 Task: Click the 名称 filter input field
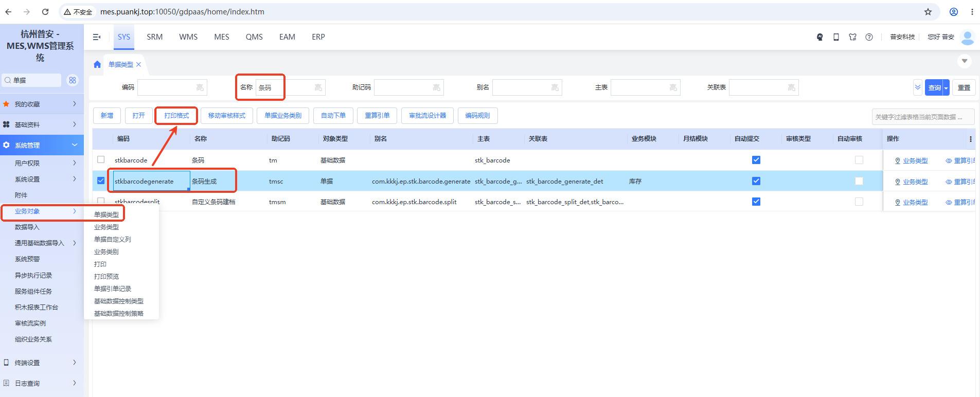click(290, 87)
